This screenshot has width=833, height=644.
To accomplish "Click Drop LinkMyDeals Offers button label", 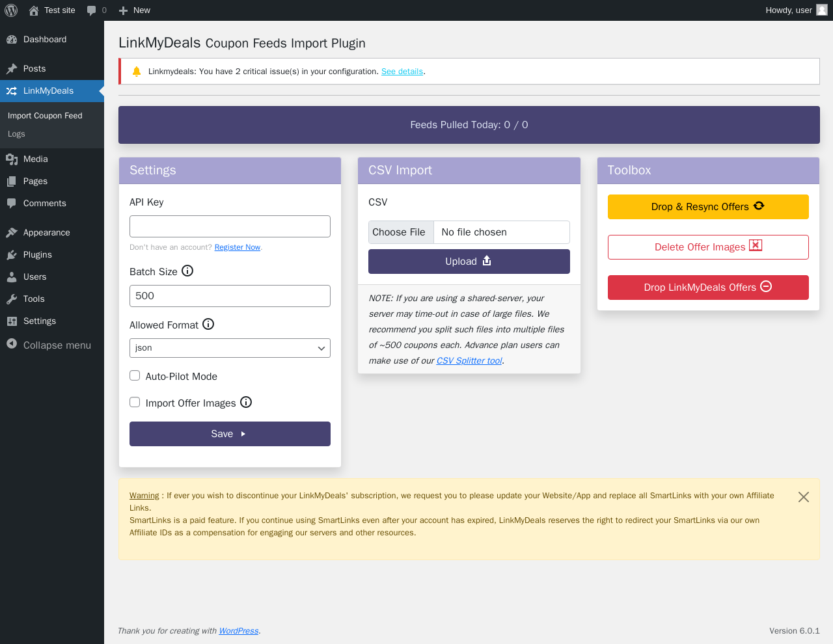I will point(700,288).
